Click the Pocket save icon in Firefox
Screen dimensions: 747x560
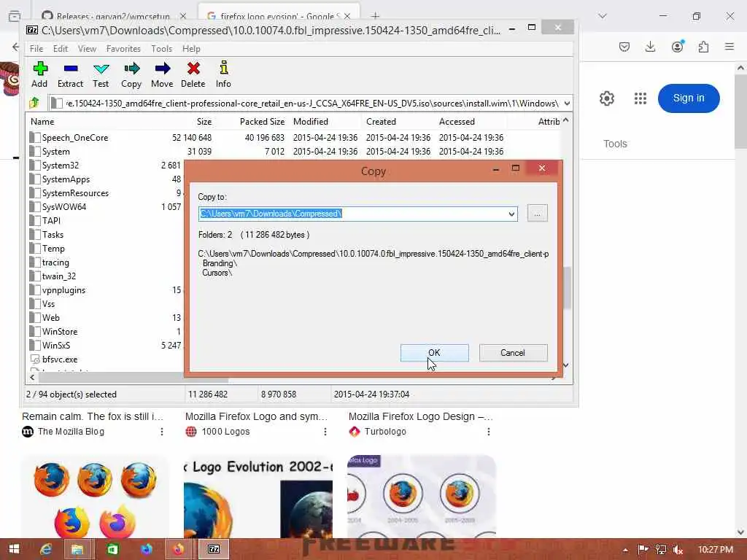tap(624, 47)
